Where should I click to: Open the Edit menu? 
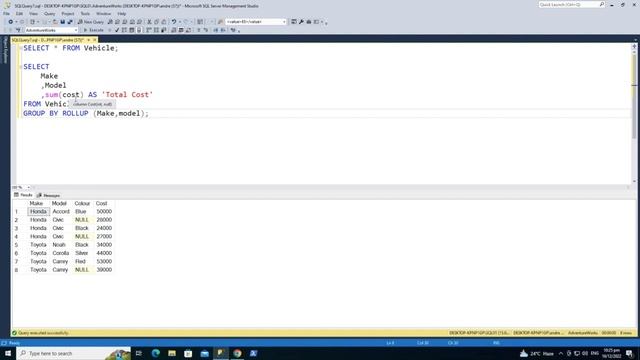tap(19, 13)
